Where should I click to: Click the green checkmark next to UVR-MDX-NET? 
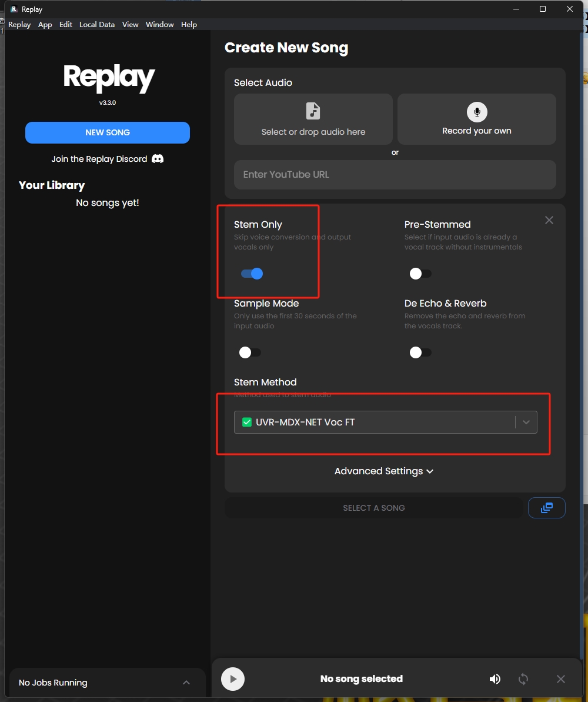[x=246, y=422]
